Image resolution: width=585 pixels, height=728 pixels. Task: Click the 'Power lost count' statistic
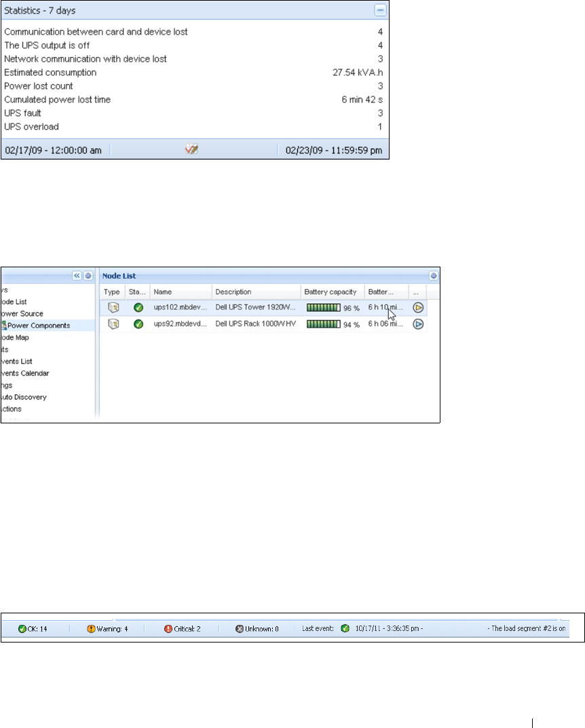click(x=195, y=86)
